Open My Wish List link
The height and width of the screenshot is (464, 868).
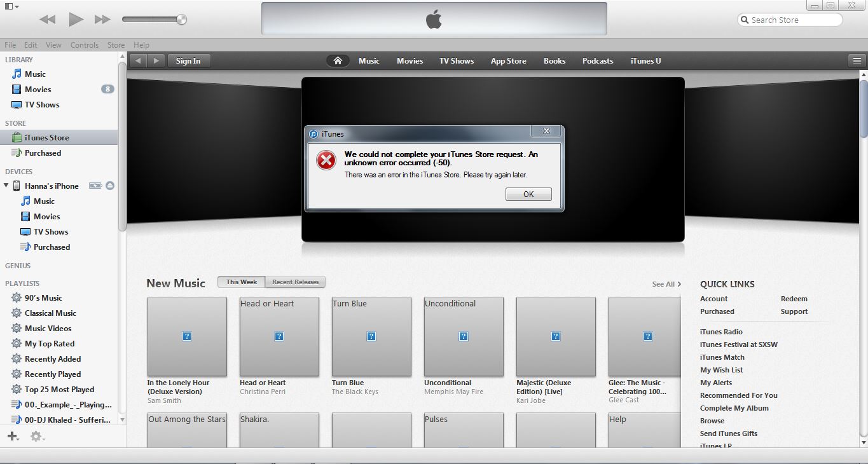[722, 370]
